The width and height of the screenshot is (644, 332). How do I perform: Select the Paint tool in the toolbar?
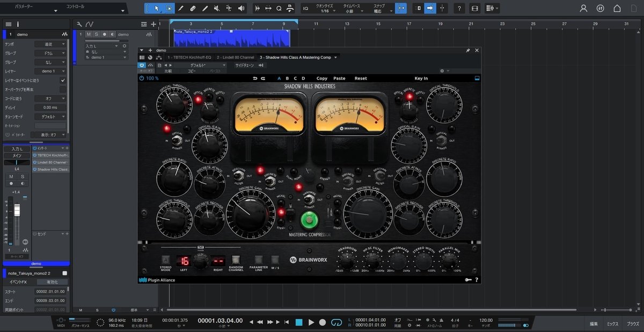click(x=181, y=8)
